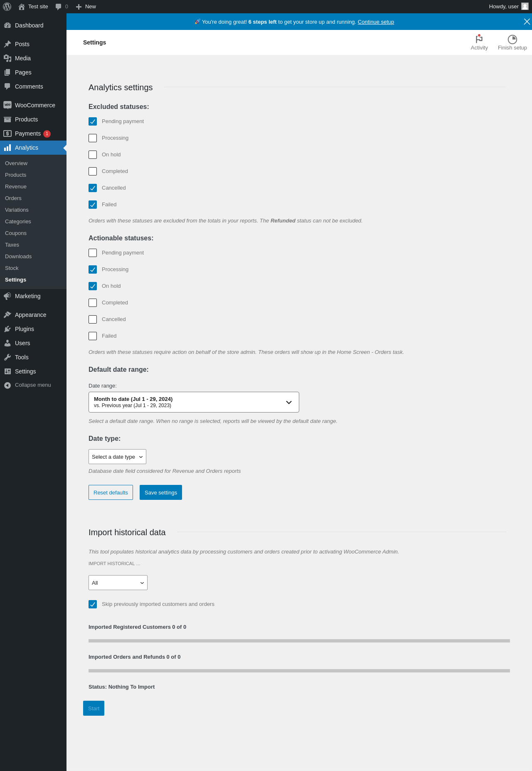Open Variations in Analytics submenu
Screen dimensions: 532x771
17,210
